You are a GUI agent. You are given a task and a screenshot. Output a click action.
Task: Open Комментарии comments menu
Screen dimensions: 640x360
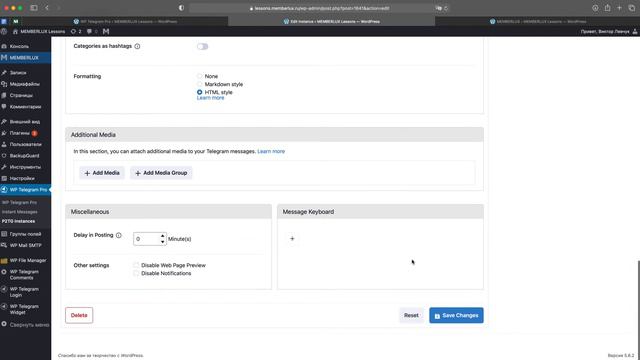(x=25, y=107)
